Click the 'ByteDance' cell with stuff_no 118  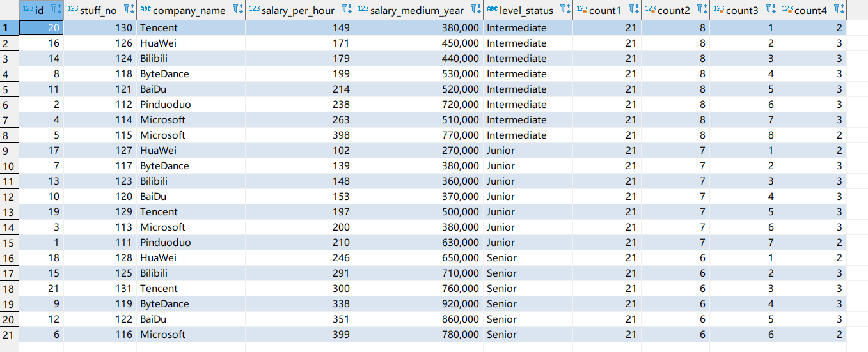click(191, 73)
